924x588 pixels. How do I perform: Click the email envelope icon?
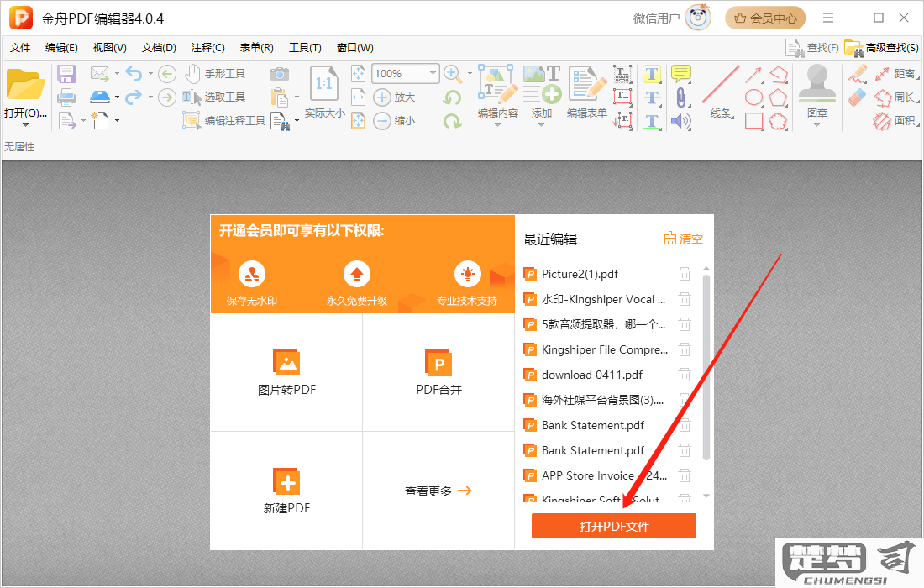point(100,74)
